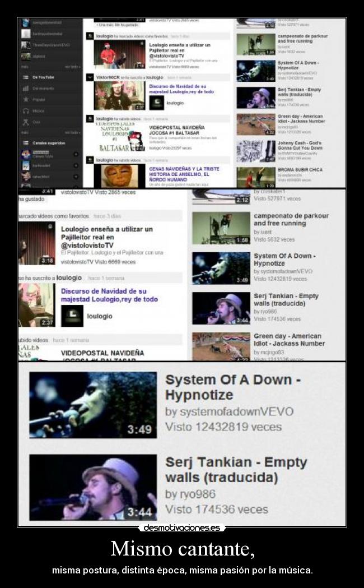Click 'vistolovistoTV Visto 6669 veces' in medium zoom
364x588 pixels.
(98, 262)
